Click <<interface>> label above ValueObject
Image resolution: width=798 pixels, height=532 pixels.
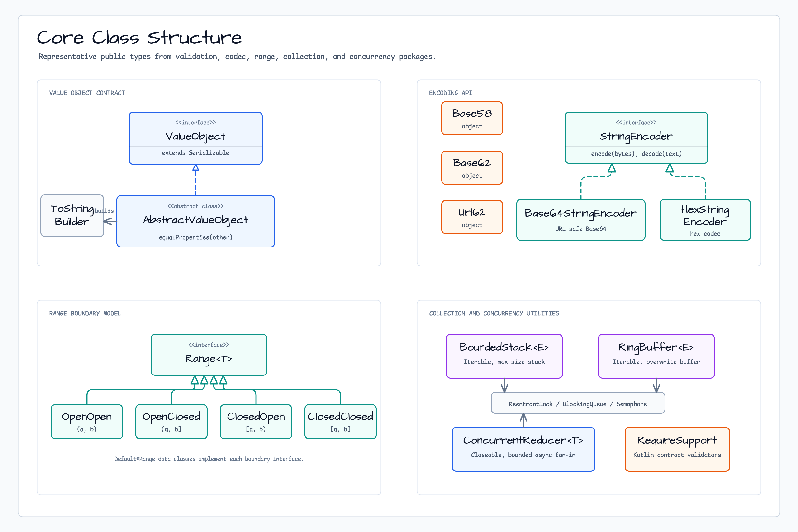[195, 123]
